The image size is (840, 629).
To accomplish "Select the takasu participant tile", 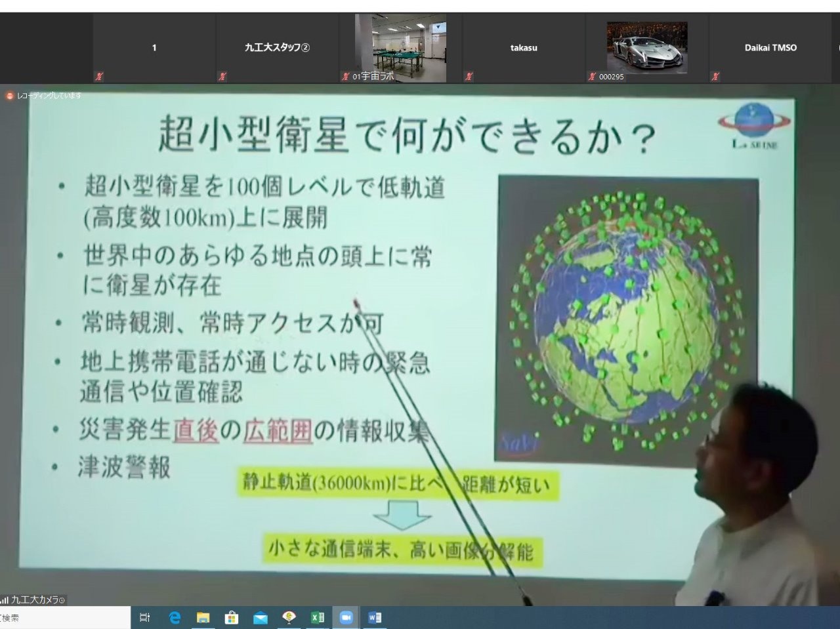I will 524,48.
